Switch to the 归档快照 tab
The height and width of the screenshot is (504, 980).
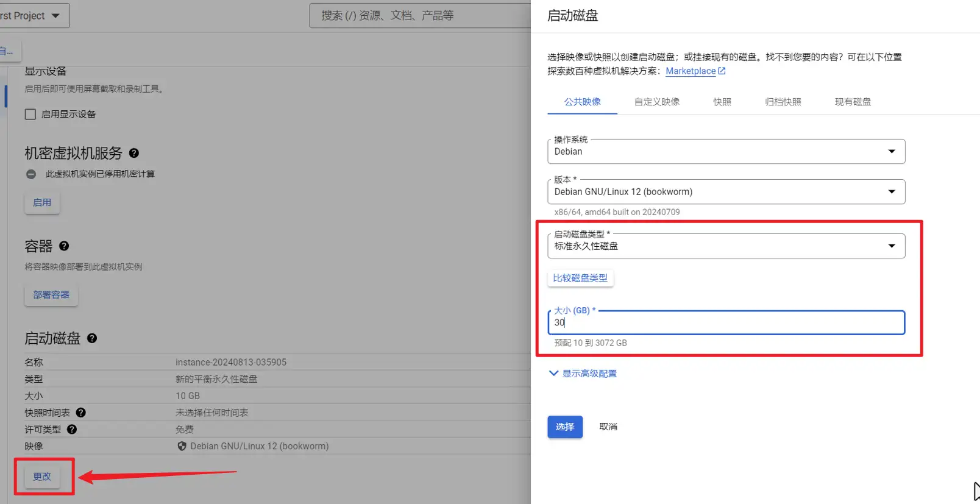click(x=783, y=102)
